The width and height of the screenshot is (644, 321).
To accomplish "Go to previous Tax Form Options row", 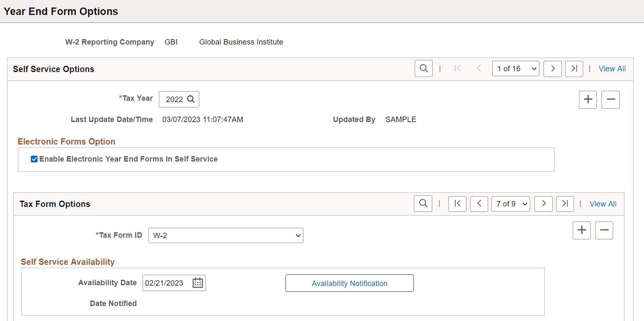I will (479, 204).
